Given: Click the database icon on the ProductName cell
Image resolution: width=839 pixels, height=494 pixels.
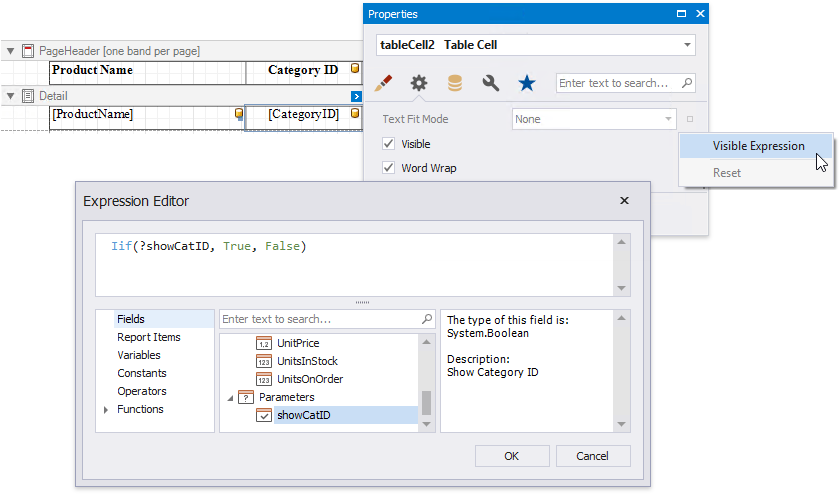Looking at the screenshot, I should tap(238, 115).
